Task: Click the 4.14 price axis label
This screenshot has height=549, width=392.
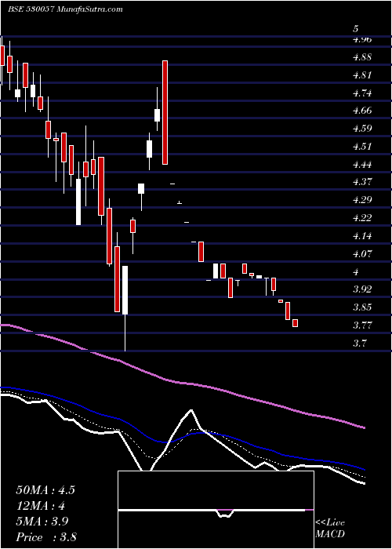Action: point(362,235)
